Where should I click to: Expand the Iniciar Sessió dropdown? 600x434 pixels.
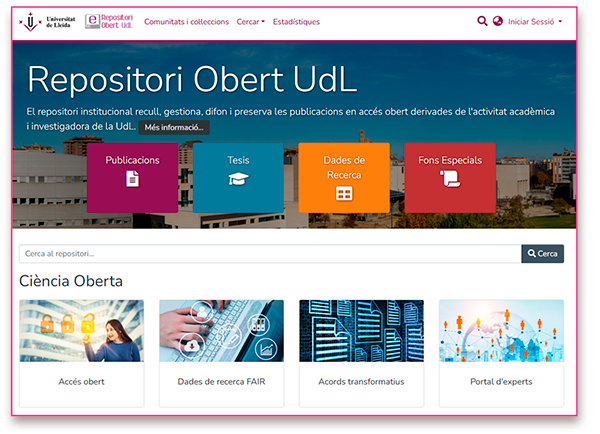click(535, 22)
